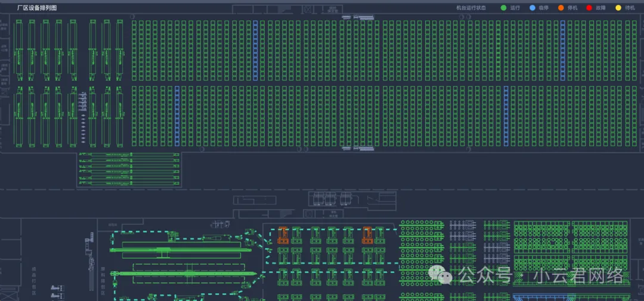Select blue paused column at upper-right grid
Image resolution: width=644 pixels, height=301 pixels.
tap(562, 51)
